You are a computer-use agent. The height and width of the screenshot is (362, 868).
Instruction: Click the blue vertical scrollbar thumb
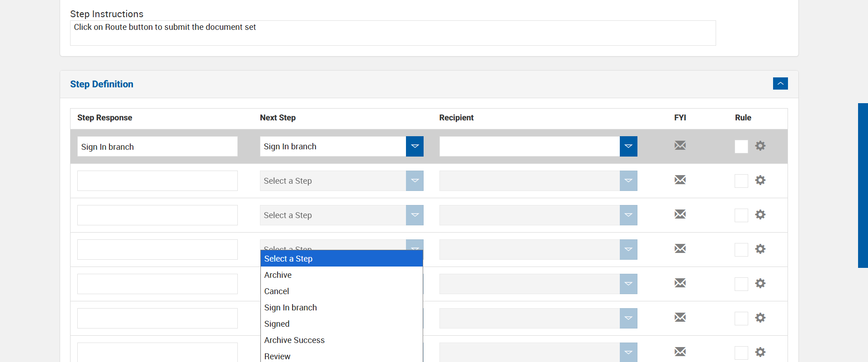click(x=863, y=186)
